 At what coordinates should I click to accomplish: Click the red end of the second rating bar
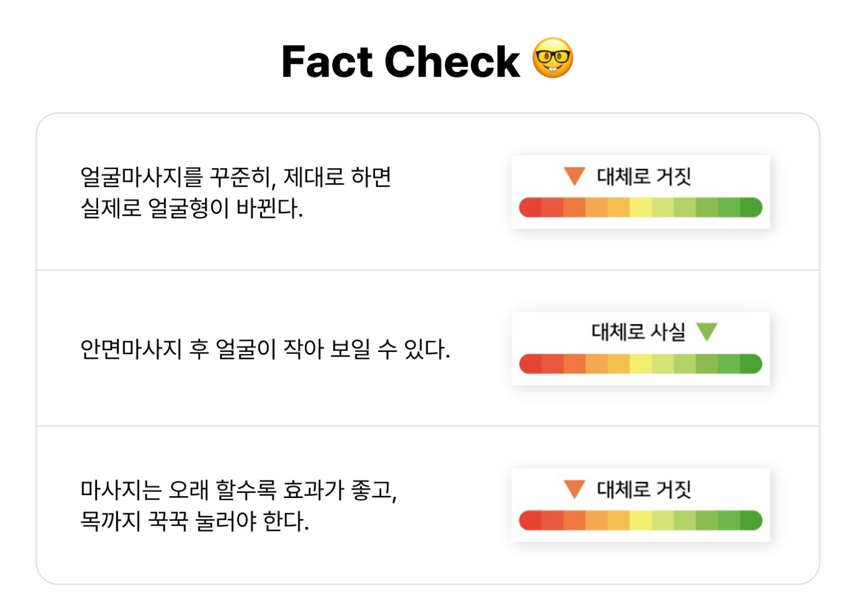[530, 364]
